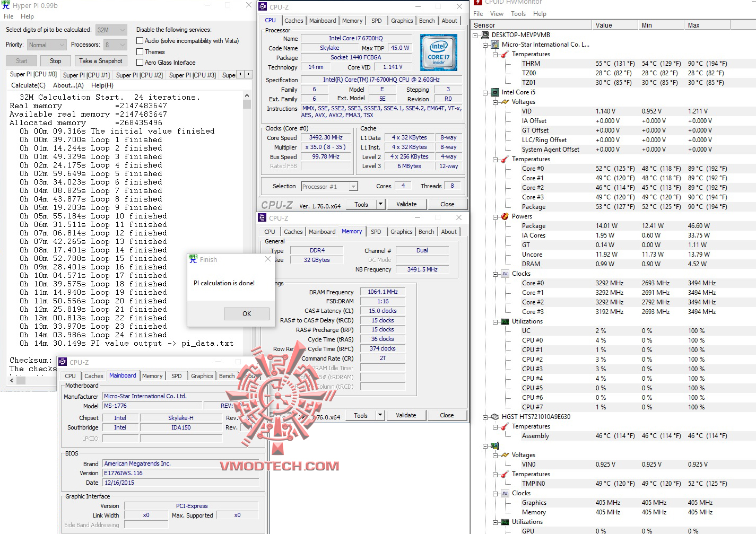The image size is (756, 534).
Task: Check the Aero Glass Interface option
Action: click(x=140, y=63)
